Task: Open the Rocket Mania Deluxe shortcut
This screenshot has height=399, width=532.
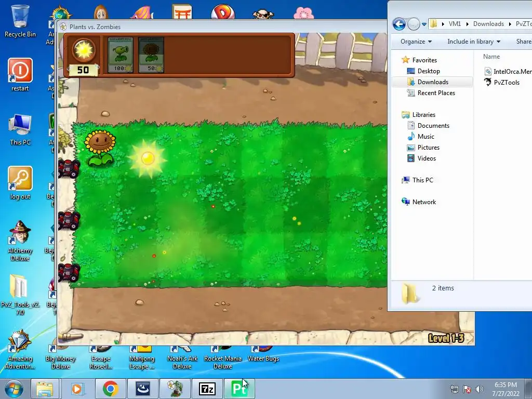Action: pos(222,357)
